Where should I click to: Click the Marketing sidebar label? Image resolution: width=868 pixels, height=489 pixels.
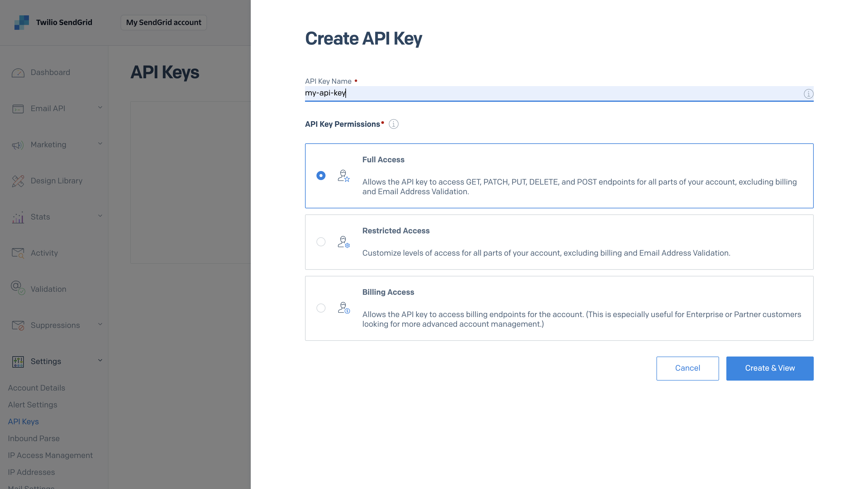[x=49, y=145]
